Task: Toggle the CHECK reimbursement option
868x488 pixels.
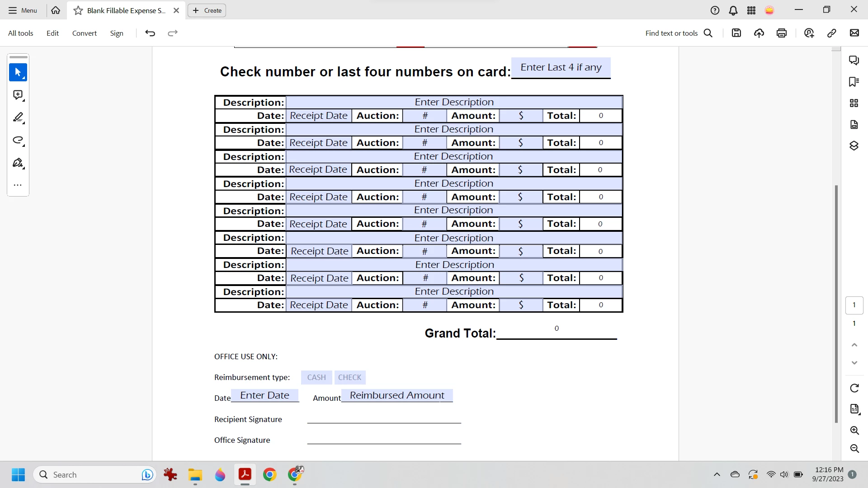Action: (349, 377)
